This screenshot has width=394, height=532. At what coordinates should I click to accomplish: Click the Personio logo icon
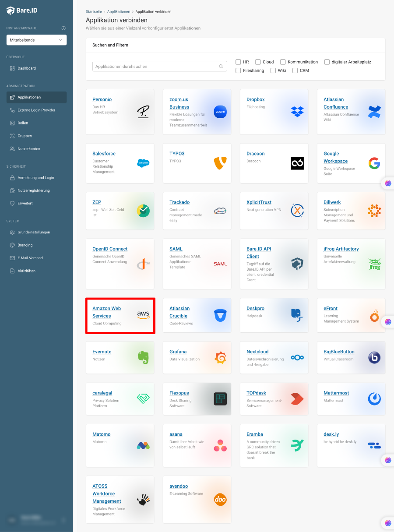coord(143,112)
